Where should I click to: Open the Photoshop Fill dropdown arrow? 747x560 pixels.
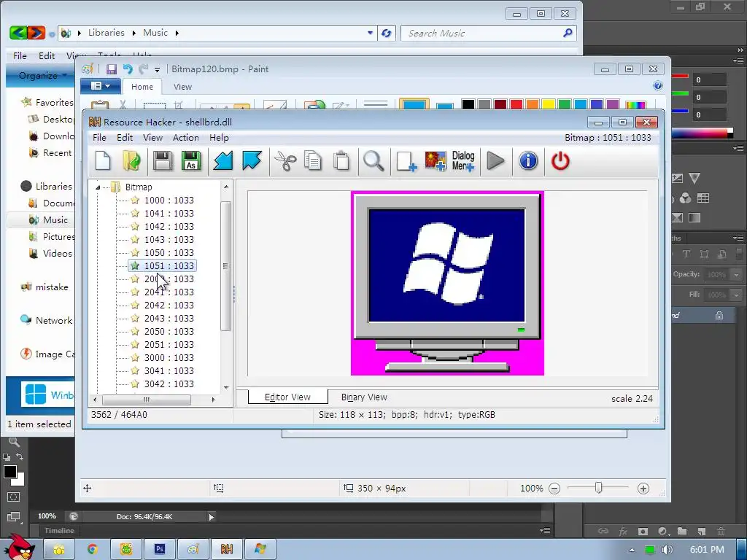tap(737, 295)
